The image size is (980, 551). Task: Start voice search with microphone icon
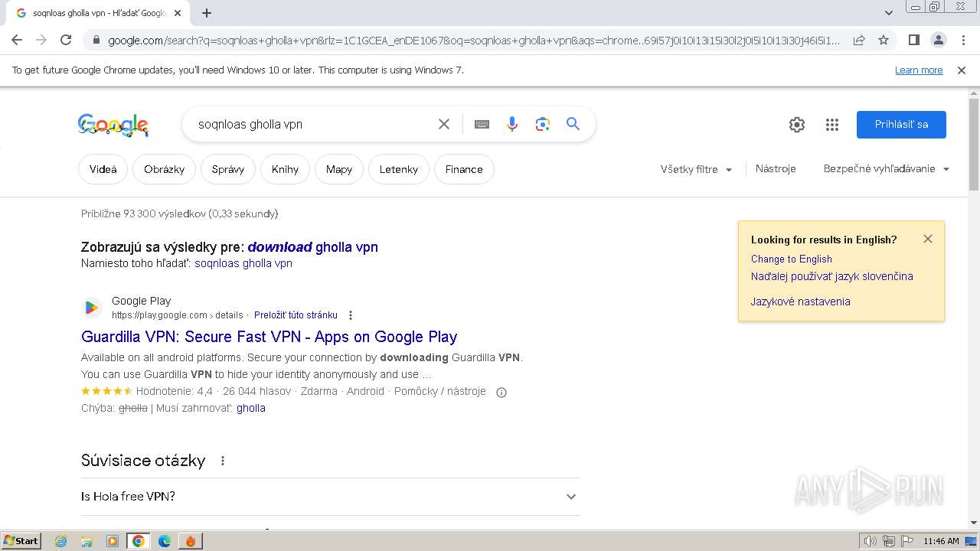512,124
